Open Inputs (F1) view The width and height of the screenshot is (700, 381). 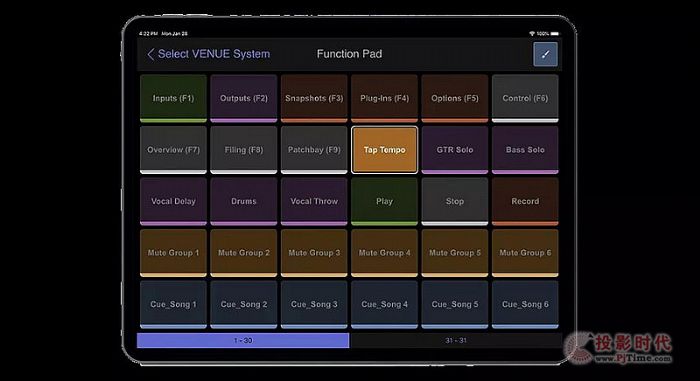(173, 98)
